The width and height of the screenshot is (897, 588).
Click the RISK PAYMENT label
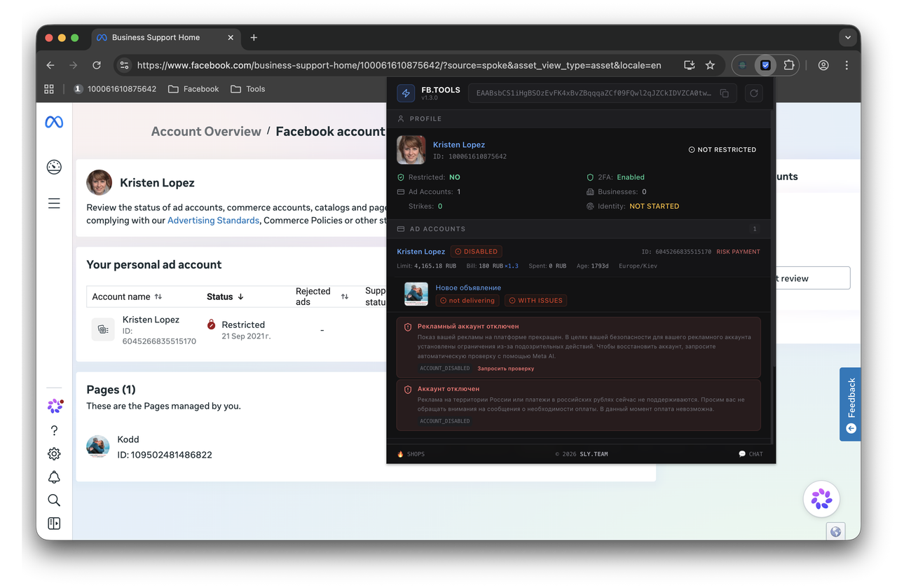pos(738,252)
